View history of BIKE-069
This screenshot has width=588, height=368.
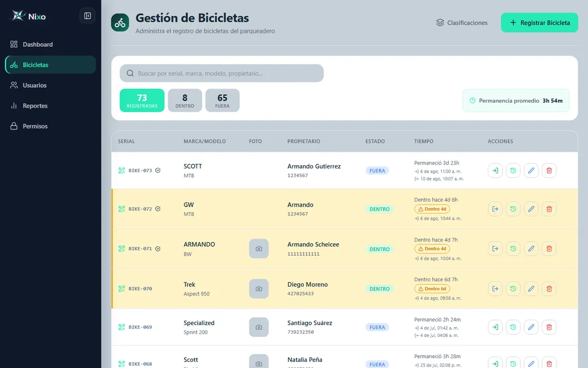pyautogui.click(x=513, y=327)
